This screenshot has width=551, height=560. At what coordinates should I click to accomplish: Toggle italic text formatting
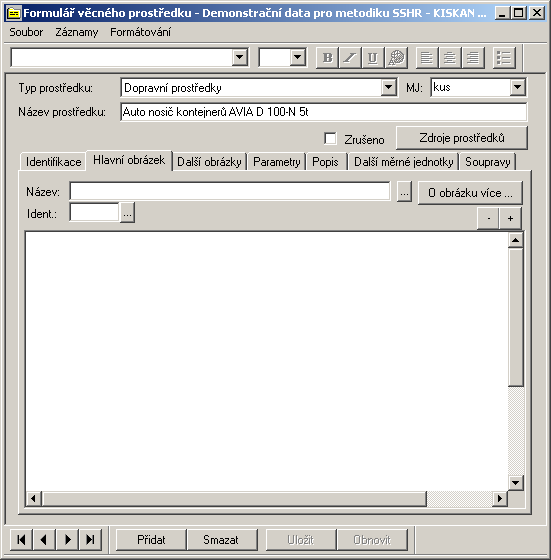(x=350, y=58)
